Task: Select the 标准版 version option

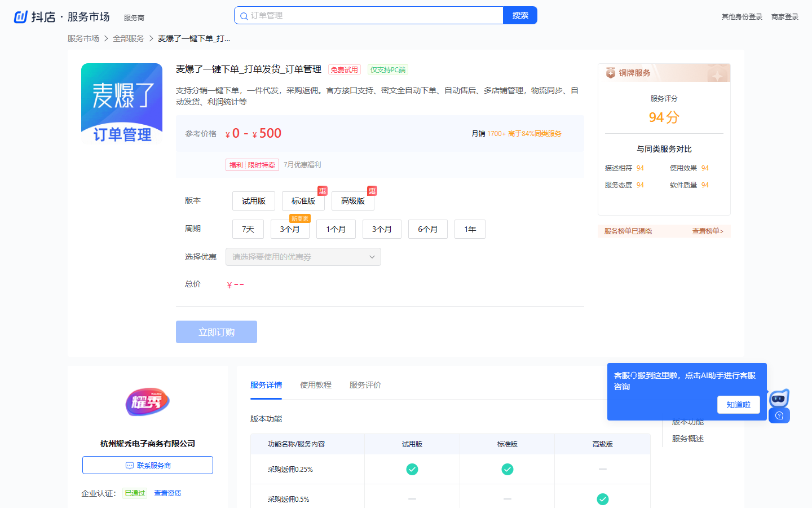Action: click(303, 201)
